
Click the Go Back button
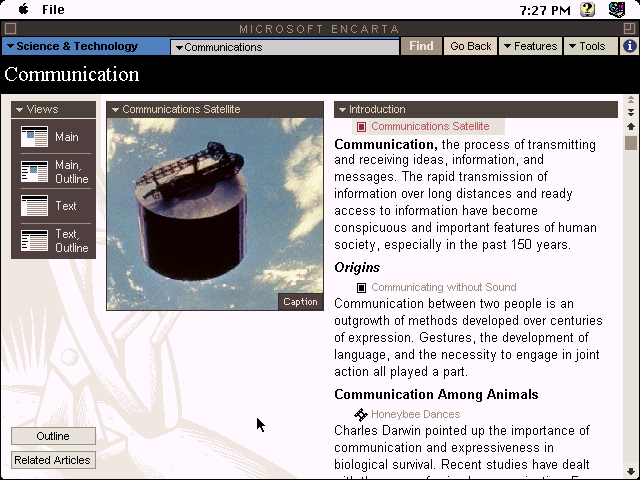click(471, 46)
